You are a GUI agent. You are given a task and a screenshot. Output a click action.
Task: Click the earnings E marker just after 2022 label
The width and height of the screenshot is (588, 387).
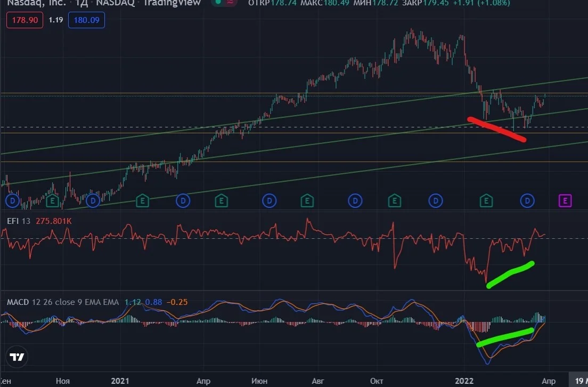pos(486,201)
